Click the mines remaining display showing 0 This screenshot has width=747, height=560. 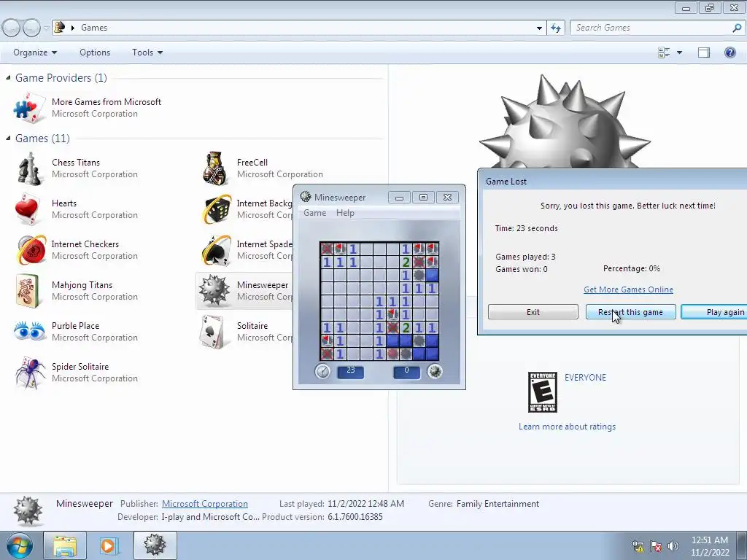click(x=406, y=371)
